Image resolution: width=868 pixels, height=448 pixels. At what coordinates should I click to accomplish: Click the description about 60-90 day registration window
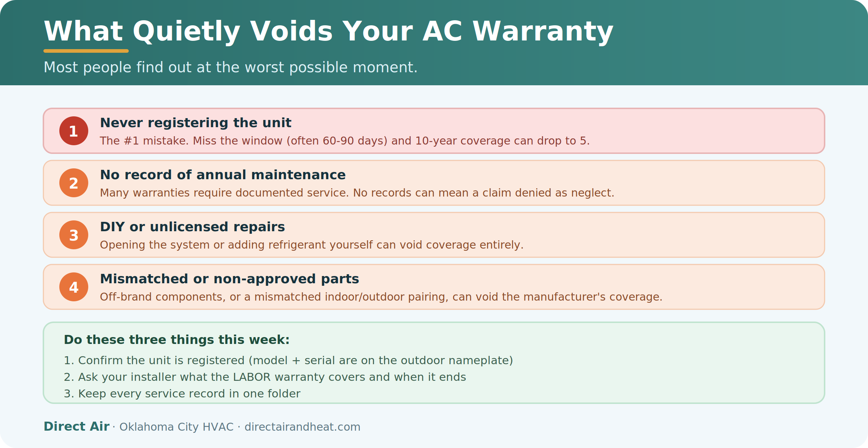(x=345, y=141)
